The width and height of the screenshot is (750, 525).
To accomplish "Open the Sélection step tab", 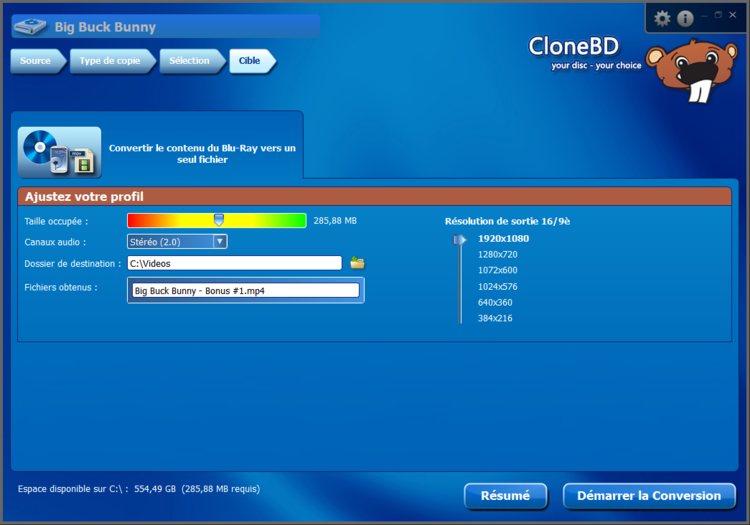I will click(192, 61).
